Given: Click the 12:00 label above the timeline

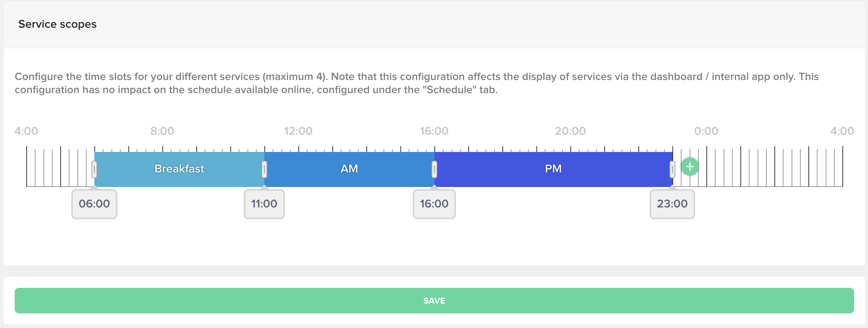Looking at the screenshot, I should pos(298,131).
